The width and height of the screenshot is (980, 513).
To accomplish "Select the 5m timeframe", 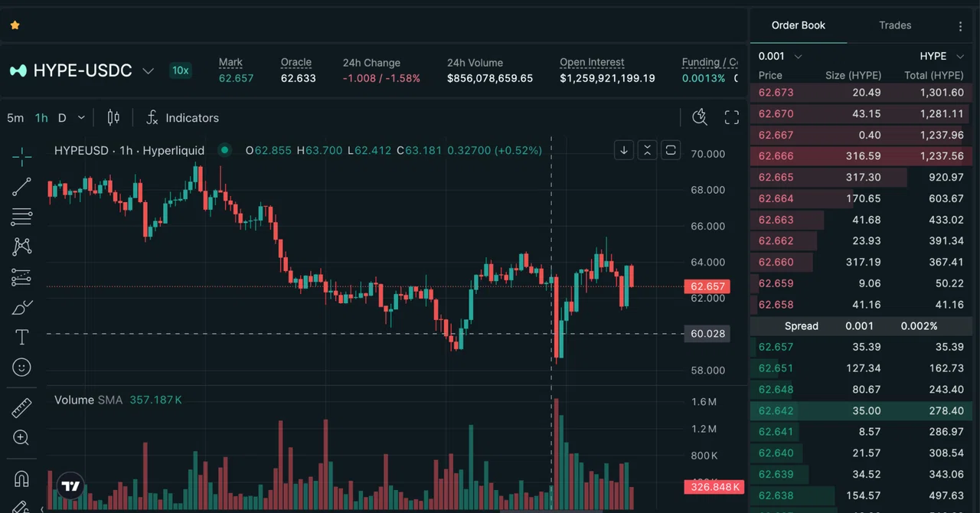I will [15, 118].
